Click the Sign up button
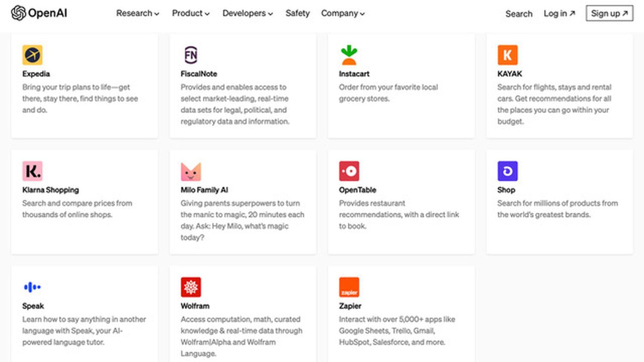The image size is (644, 362). [609, 13]
